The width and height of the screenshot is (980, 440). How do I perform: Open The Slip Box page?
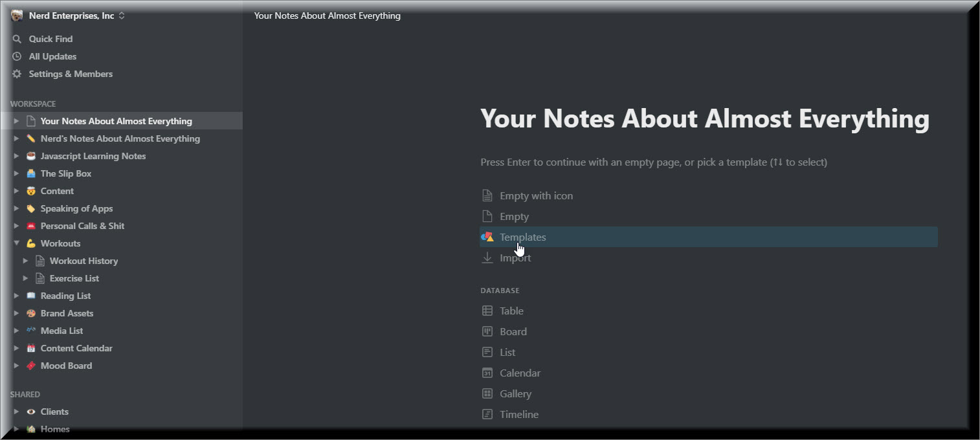(66, 173)
